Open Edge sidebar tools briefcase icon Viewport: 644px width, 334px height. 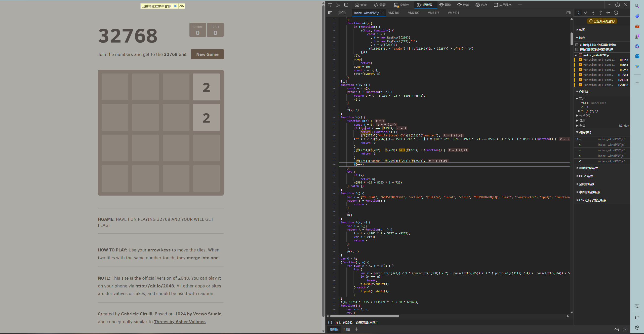[x=637, y=26]
